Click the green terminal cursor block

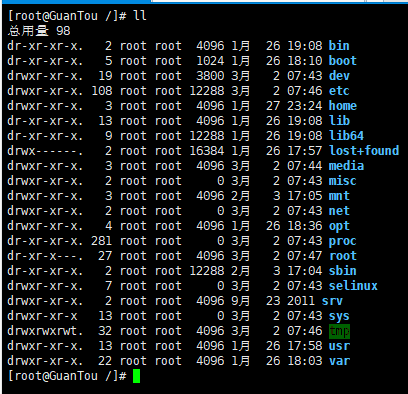point(136,376)
